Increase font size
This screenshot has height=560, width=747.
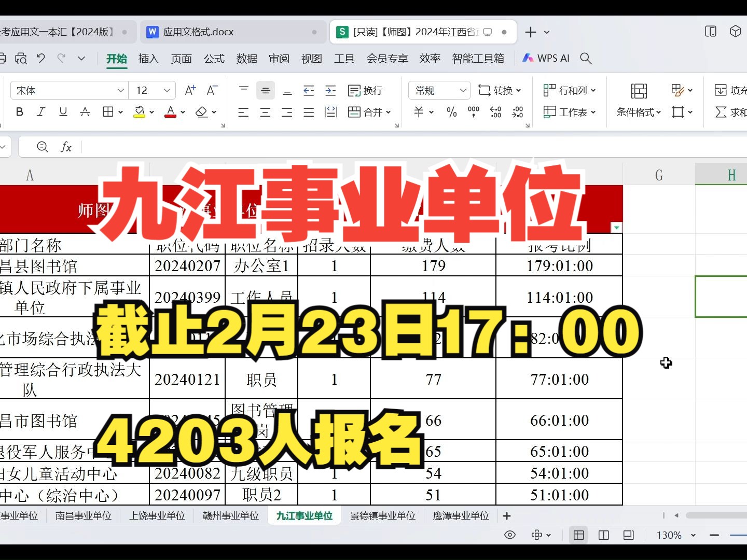tap(190, 90)
